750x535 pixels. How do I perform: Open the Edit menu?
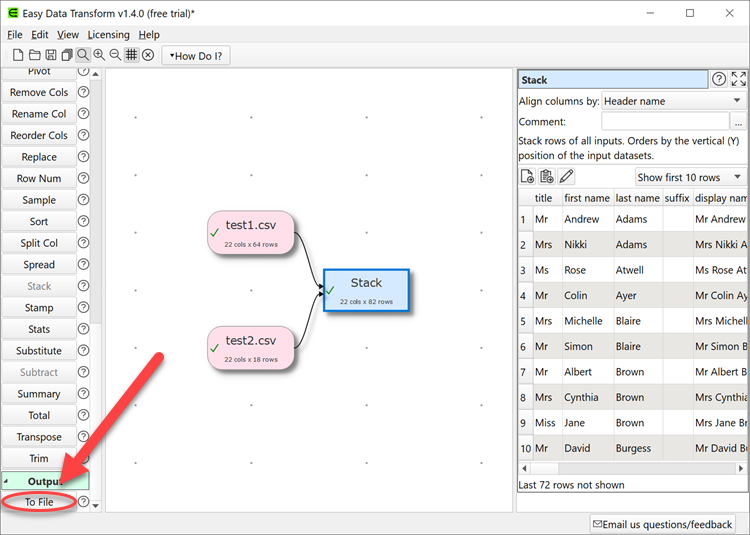click(40, 35)
